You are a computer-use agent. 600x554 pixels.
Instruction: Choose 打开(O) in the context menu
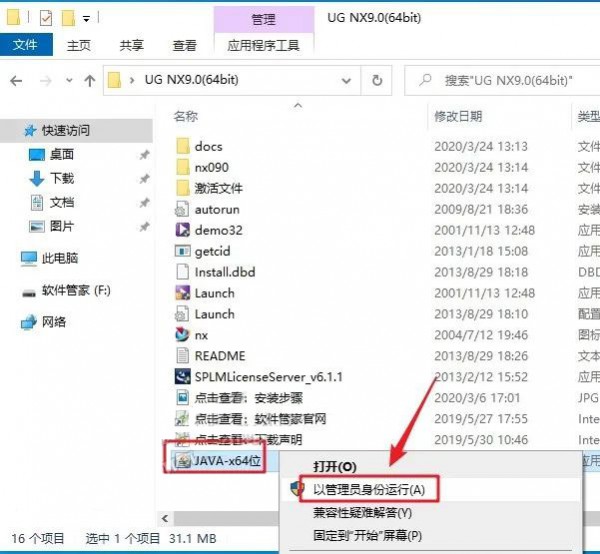click(335, 466)
